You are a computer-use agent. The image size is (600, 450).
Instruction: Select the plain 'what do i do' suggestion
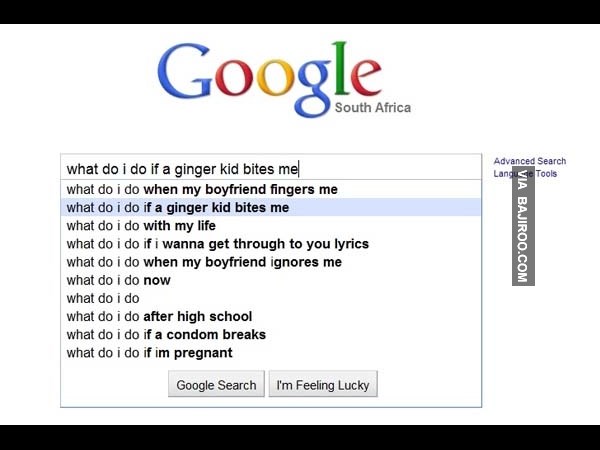tap(271, 298)
